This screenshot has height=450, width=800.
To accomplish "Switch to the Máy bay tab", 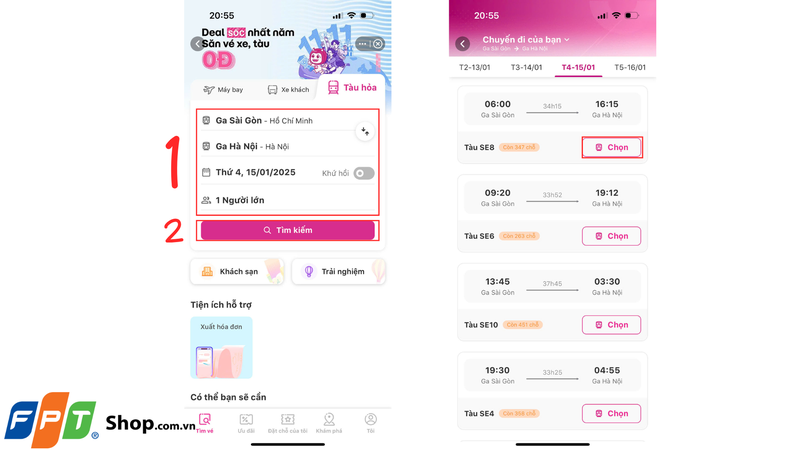I will [x=223, y=90].
